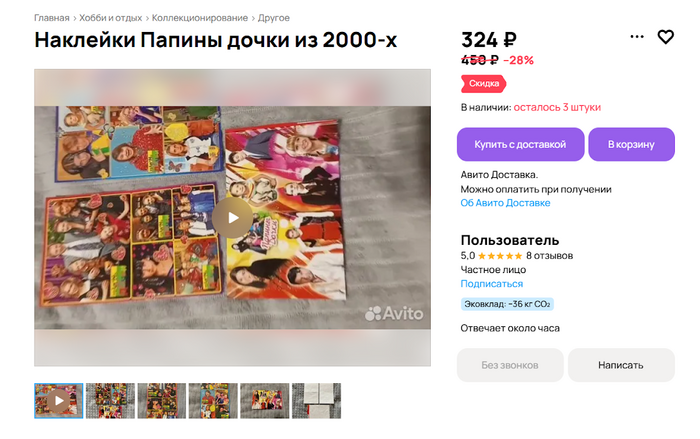Go to Главная breadcrumb
Viewport: 700px width, 439px height.
(x=52, y=18)
